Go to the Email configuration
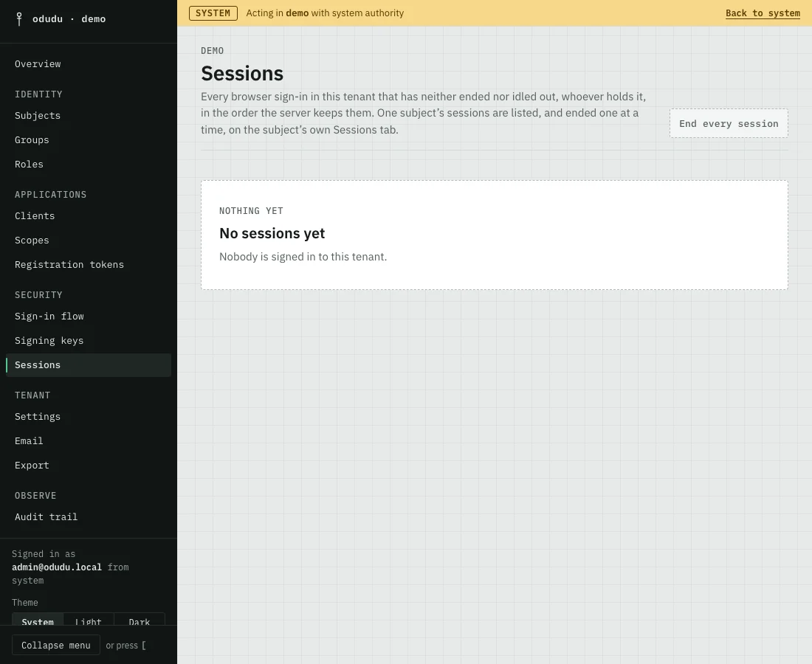Image resolution: width=812 pixels, height=664 pixels. (x=89, y=441)
